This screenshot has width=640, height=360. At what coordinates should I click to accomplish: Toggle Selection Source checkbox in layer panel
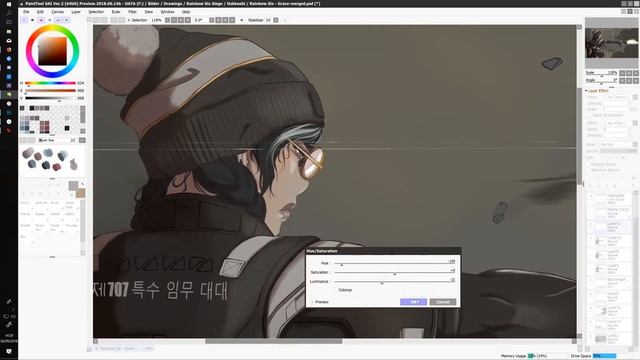[589, 170]
